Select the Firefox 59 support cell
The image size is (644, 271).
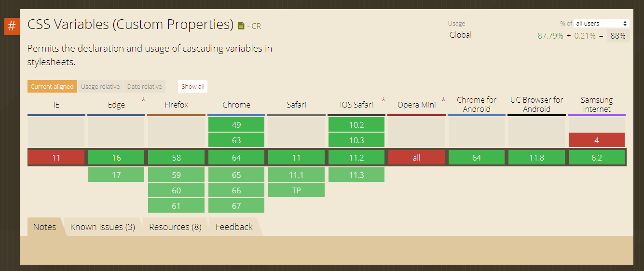(x=177, y=175)
